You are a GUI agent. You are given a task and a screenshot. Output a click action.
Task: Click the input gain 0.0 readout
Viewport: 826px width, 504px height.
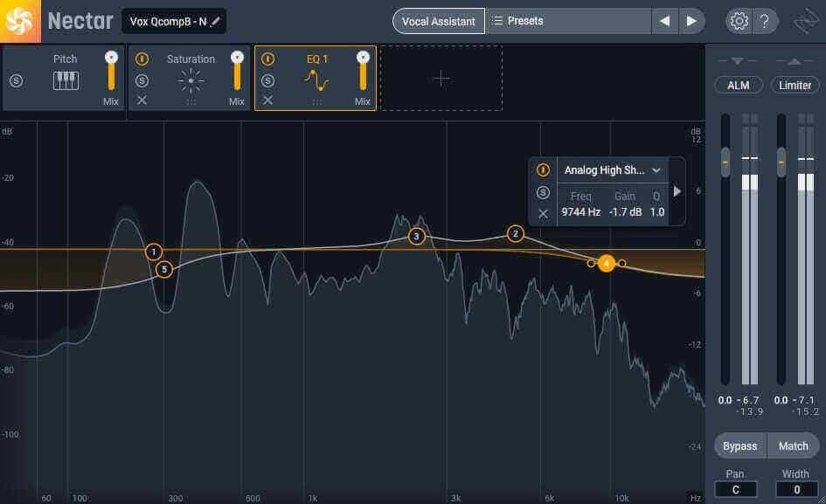(x=725, y=400)
